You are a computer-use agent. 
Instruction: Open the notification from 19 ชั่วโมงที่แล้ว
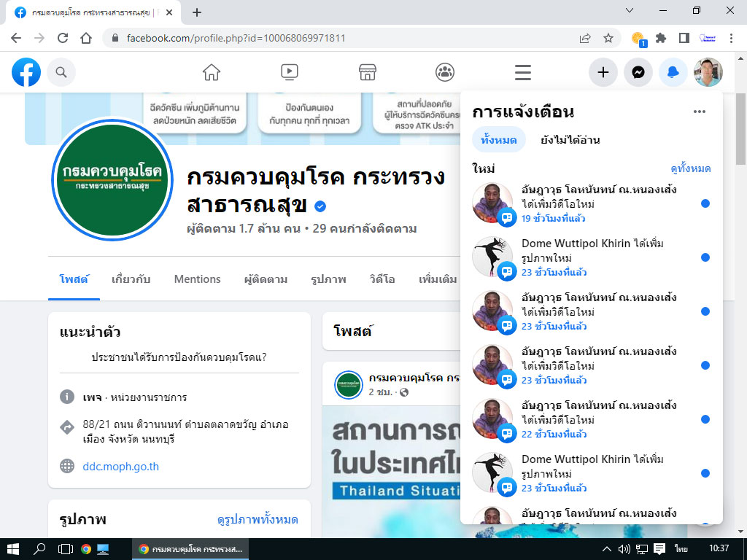(591, 204)
